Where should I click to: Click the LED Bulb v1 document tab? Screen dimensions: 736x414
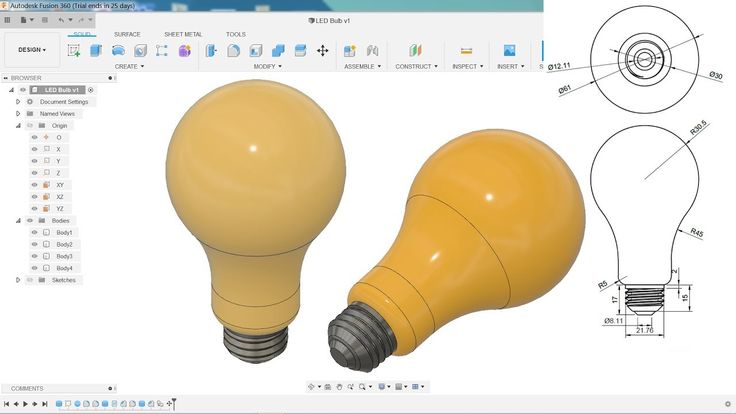point(330,21)
